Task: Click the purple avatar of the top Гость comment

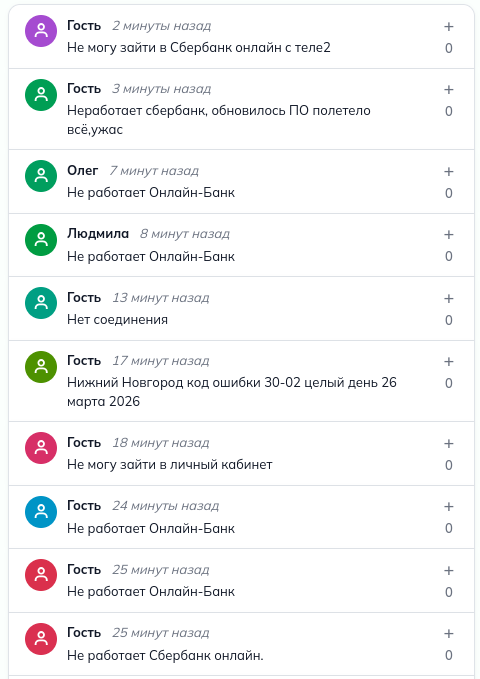Action: 41,31
